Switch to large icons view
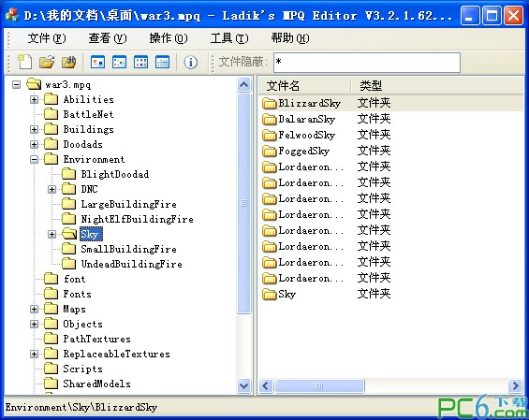The image size is (529, 420). click(x=97, y=62)
